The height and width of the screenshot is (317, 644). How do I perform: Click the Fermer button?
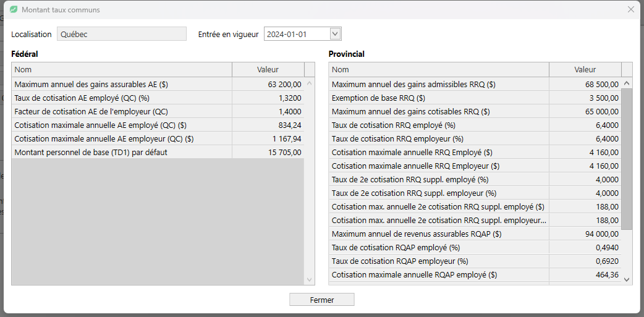pyautogui.click(x=321, y=300)
